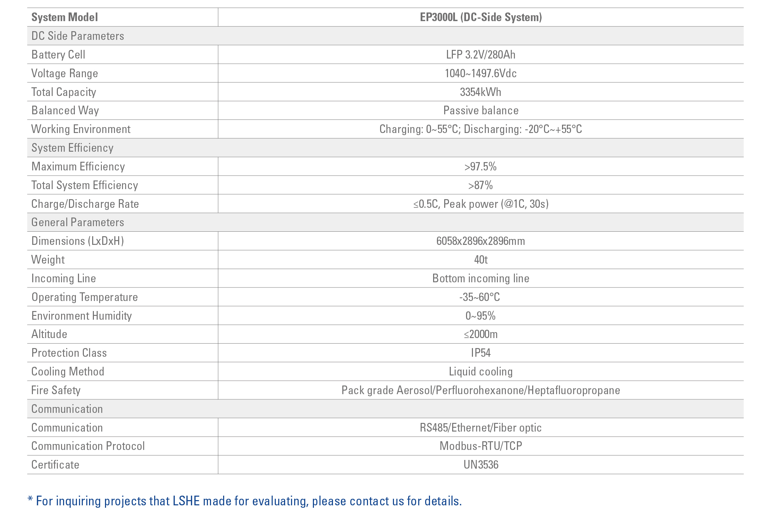
Task: Click the Modbus-RTU/TCP protocol value
Action: pos(481,446)
